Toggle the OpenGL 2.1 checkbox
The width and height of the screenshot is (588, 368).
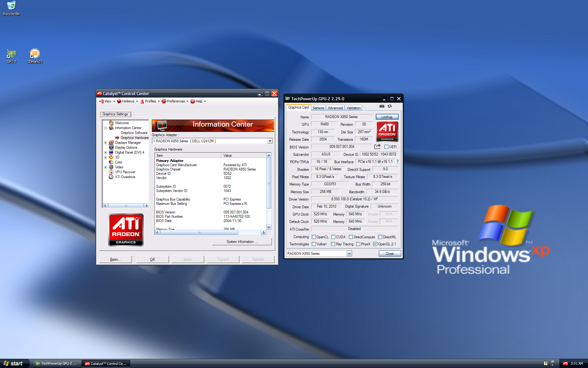[x=375, y=244]
